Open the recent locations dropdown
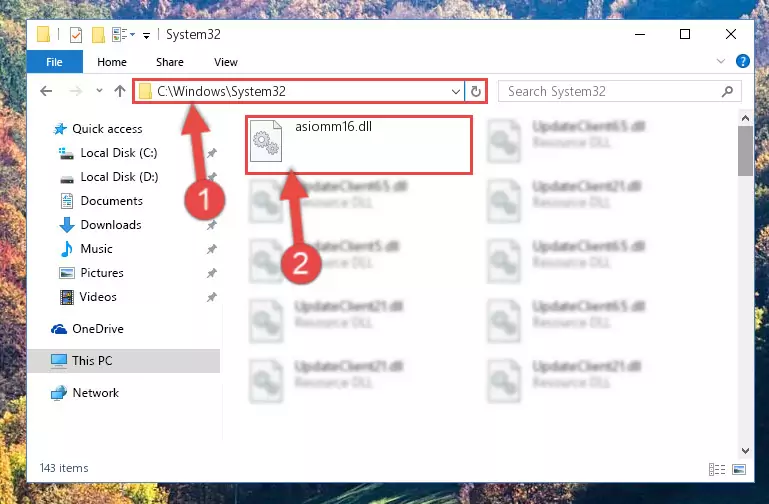 (x=99, y=91)
